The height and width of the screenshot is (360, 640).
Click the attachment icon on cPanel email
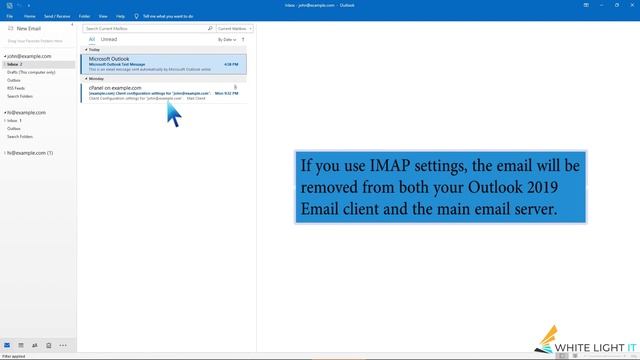(235, 87)
